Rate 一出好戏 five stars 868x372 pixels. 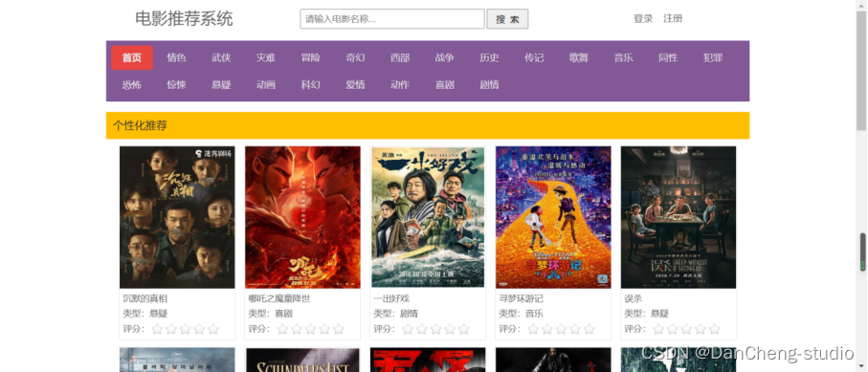pyautogui.click(x=464, y=329)
